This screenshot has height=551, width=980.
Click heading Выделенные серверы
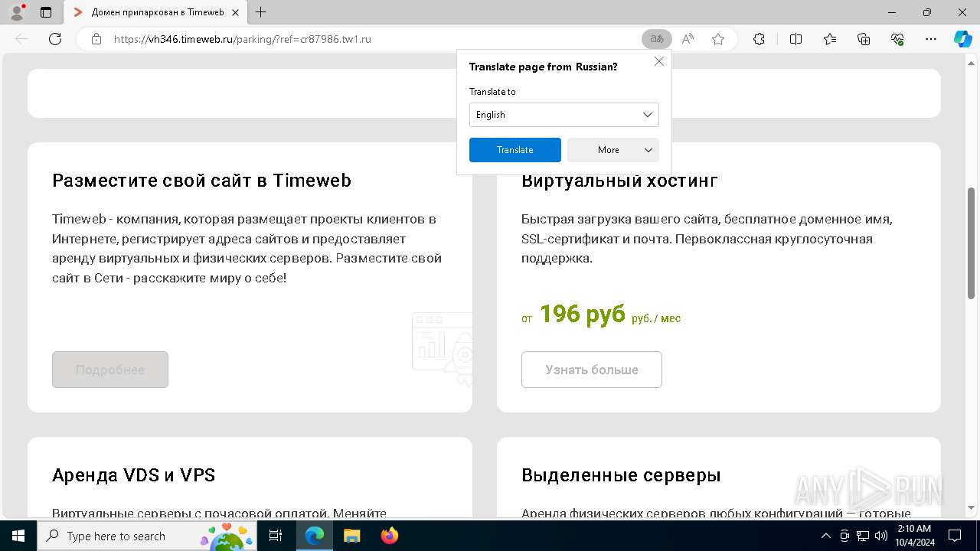pyautogui.click(x=621, y=475)
